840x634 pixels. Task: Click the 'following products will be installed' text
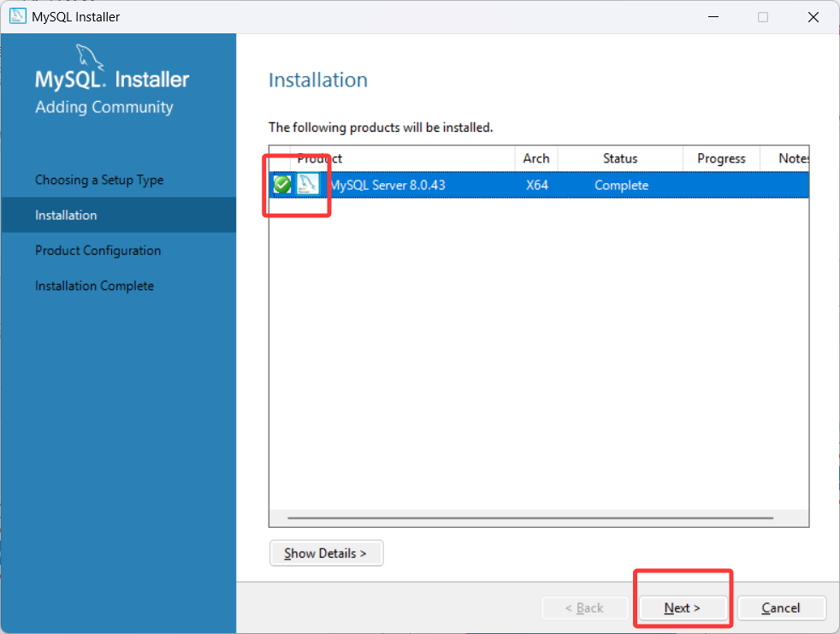click(x=381, y=127)
